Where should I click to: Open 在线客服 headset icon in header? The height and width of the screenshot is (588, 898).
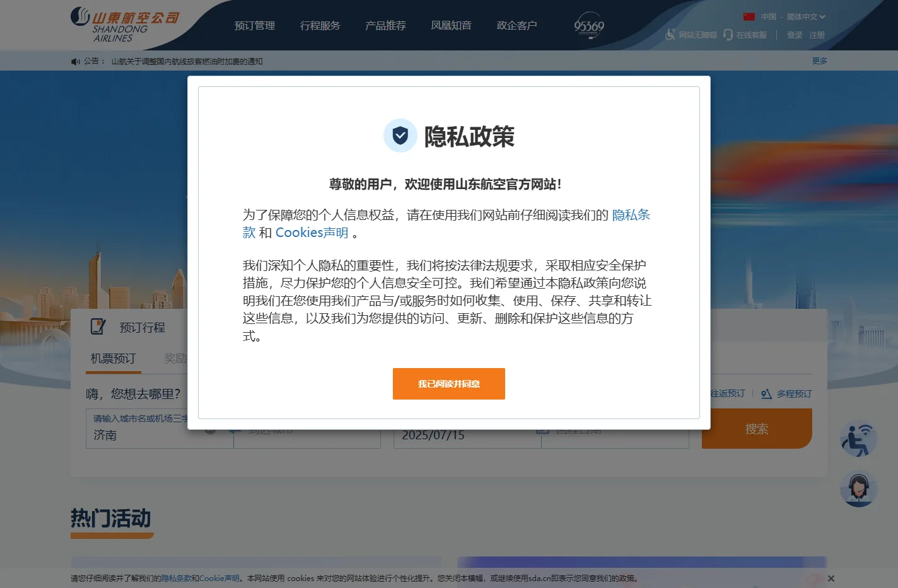pos(728,35)
